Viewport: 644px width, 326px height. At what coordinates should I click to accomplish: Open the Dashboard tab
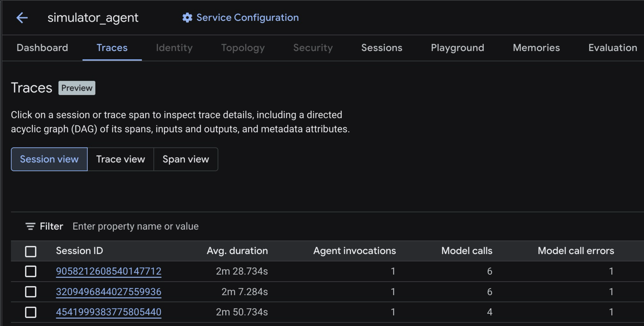[x=42, y=48]
